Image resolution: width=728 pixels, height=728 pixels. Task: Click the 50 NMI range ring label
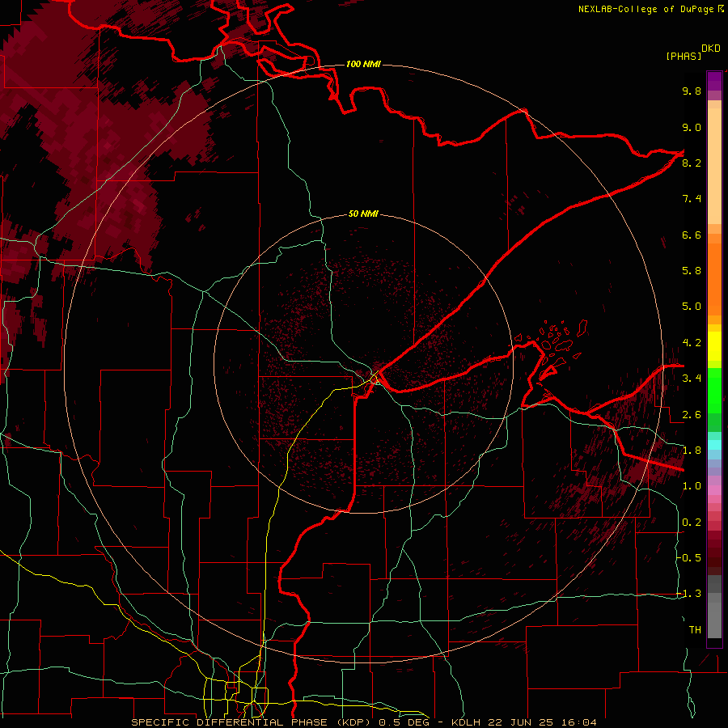point(363,214)
